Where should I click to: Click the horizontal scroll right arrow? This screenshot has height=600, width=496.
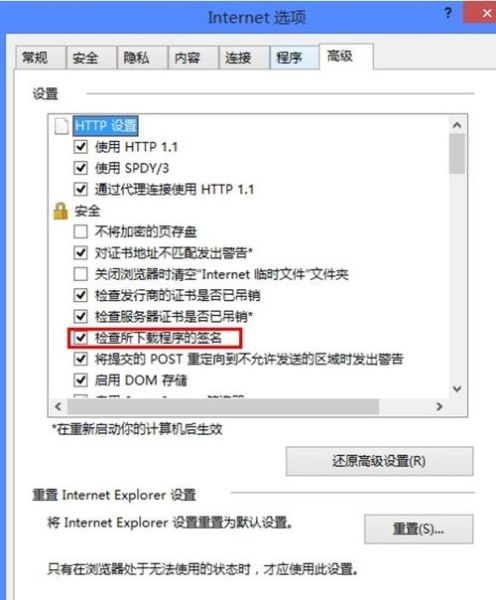pos(439,406)
